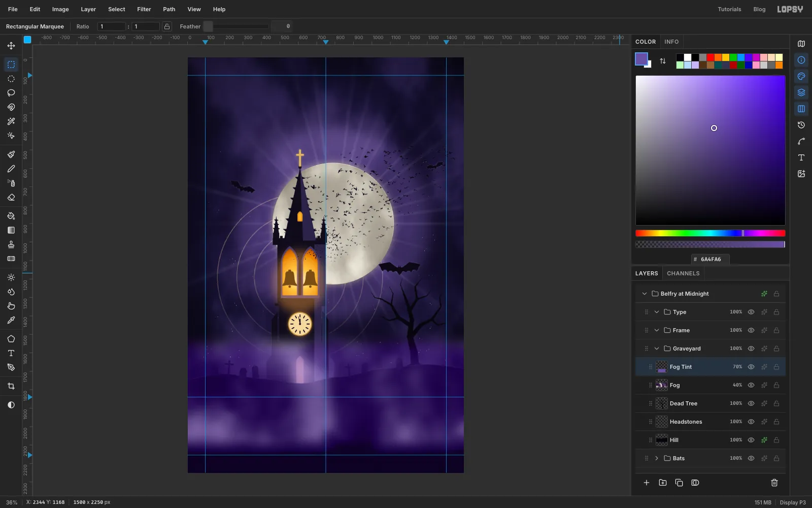Select the Move tool
This screenshot has width=812, height=508.
click(x=11, y=46)
